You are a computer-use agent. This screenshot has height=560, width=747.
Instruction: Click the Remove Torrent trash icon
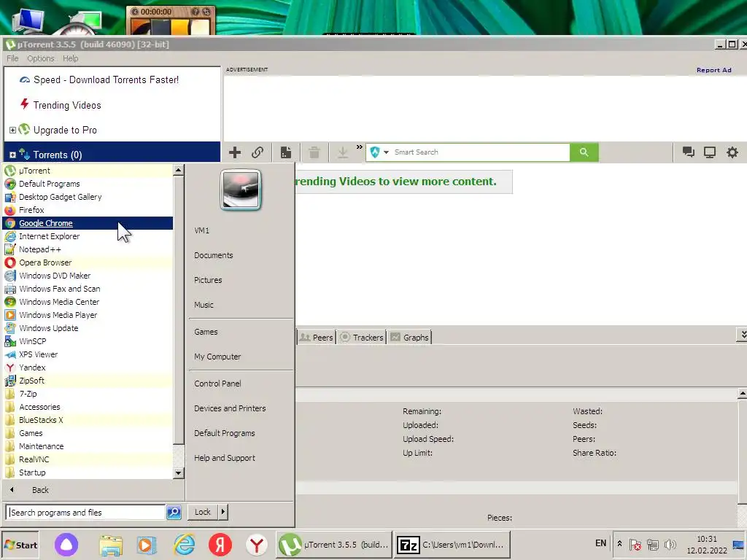314,152
